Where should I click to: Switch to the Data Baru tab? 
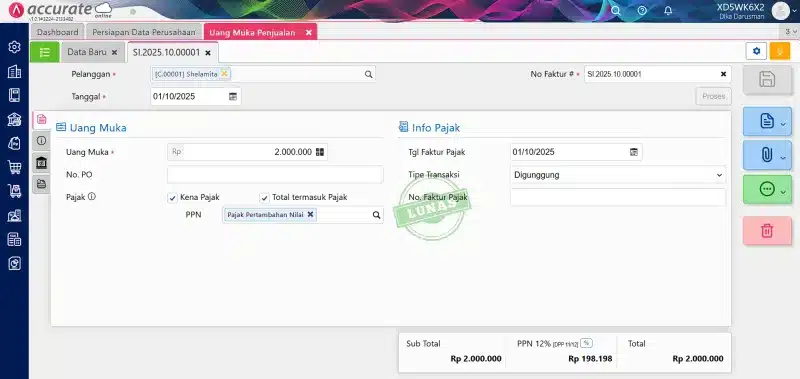(87, 52)
